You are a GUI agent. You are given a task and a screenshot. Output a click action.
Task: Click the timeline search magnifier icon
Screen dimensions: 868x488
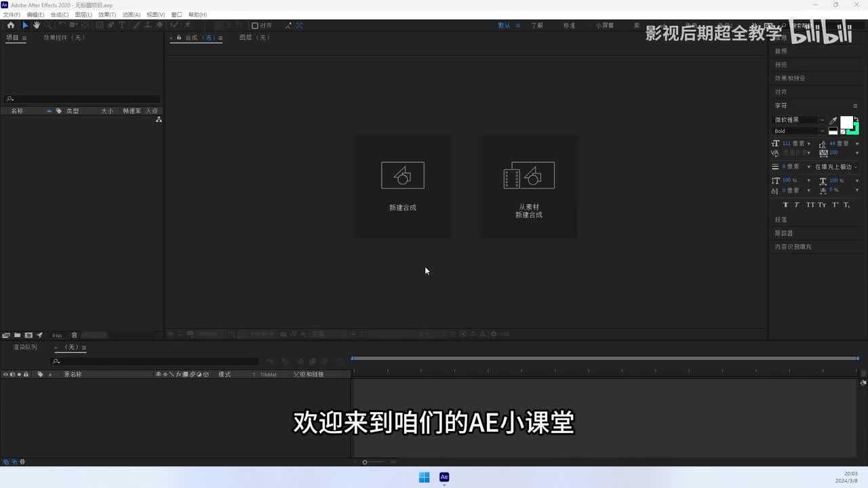coord(56,361)
